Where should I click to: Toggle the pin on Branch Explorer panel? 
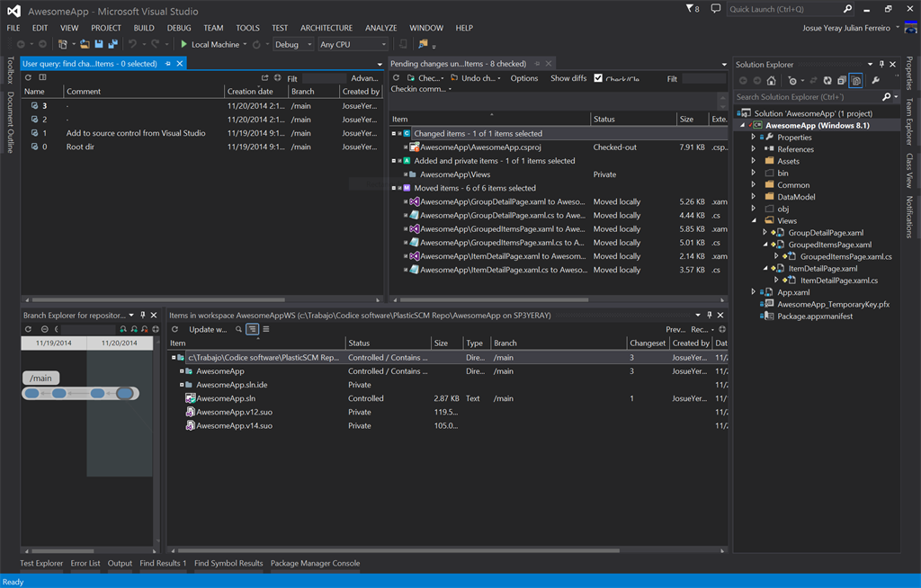pyautogui.click(x=142, y=316)
